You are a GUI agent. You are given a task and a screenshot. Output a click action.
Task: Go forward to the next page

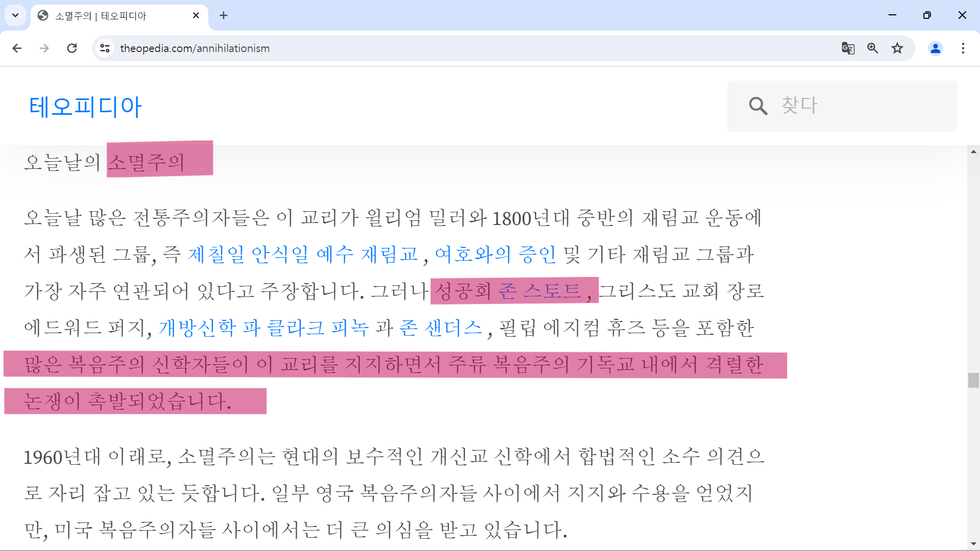44,48
